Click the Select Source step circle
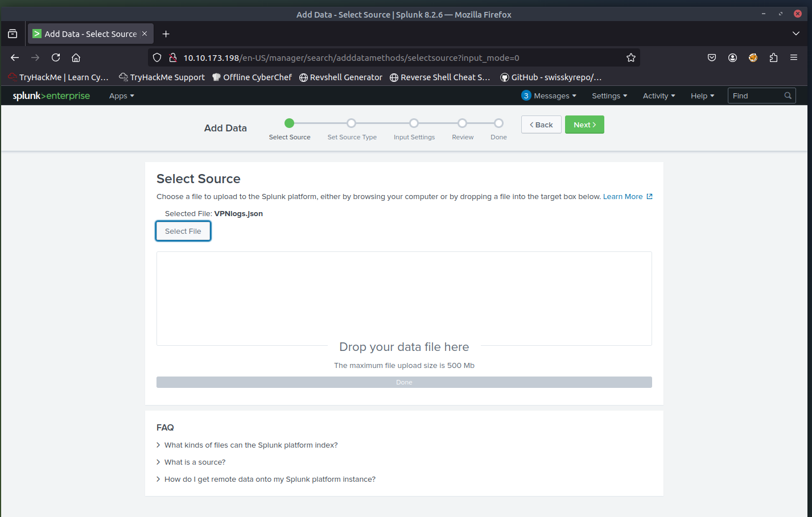The width and height of the screenshot is (812, 517). (x=289, y=123)
